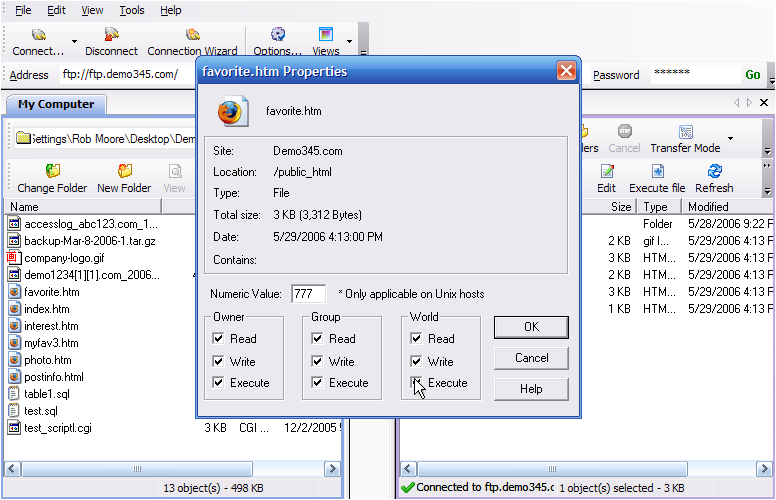Image resolution: width=776 pixels, height=500 pixels.
Task: Click local pane scroll right arrow
Action: (x=332, y=468)
